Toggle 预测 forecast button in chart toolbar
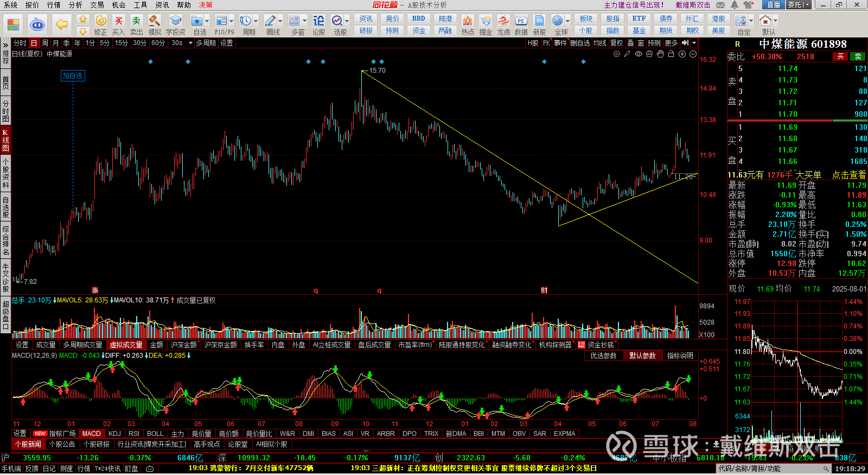Viewport: 868px width, 475px height. (654, 43)
